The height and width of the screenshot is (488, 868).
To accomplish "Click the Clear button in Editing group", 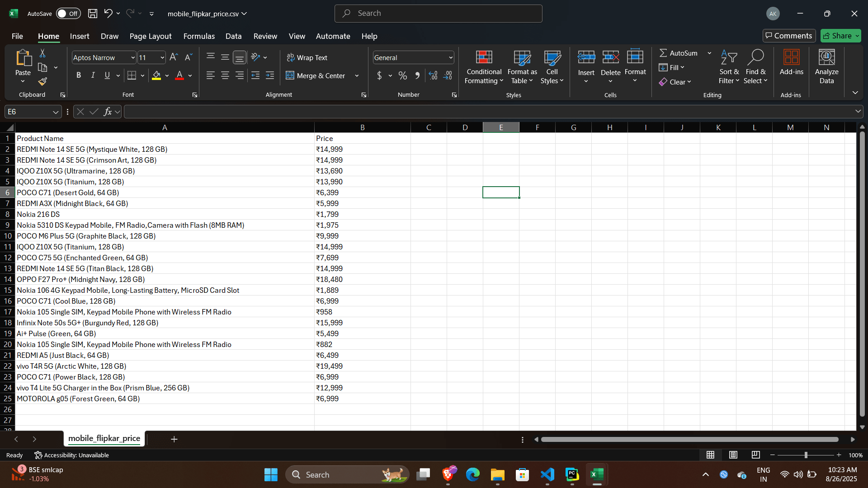I will pos(675,82).
